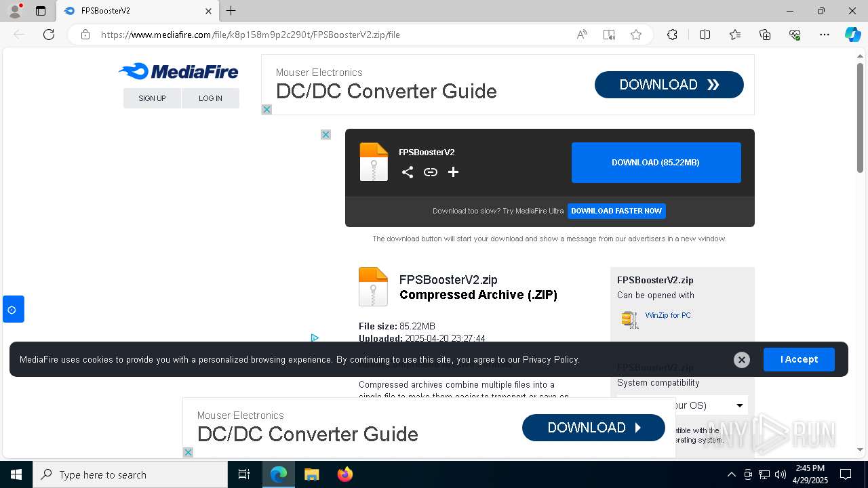Open browser Extensions icon
Viewport: 868px width, 488px height.
(672, 35)
